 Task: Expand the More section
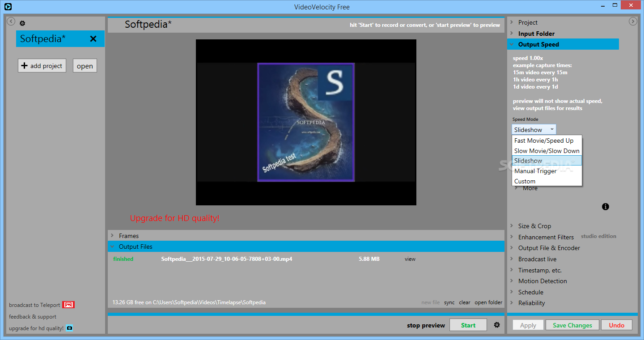(530, 188)
